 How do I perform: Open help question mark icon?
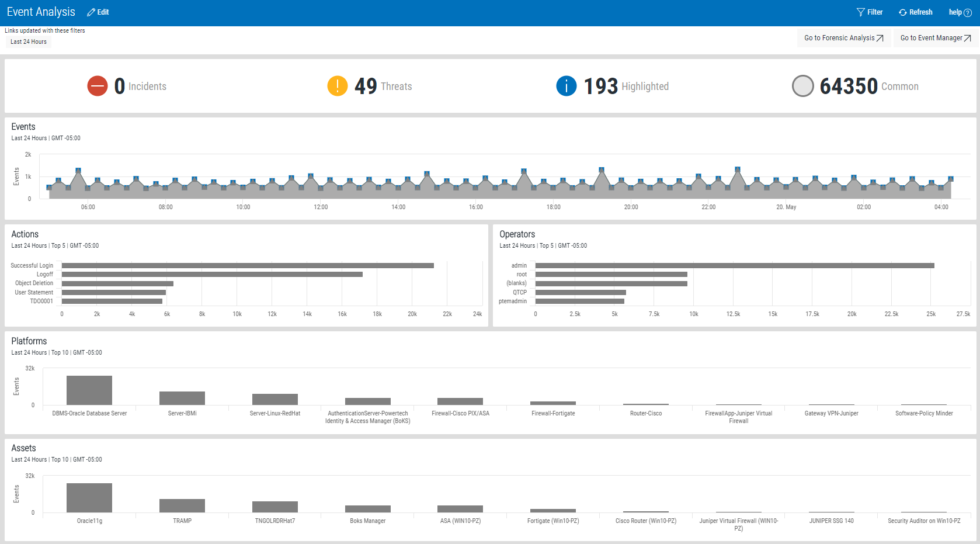pyautogui.click(x=967, y=13)
